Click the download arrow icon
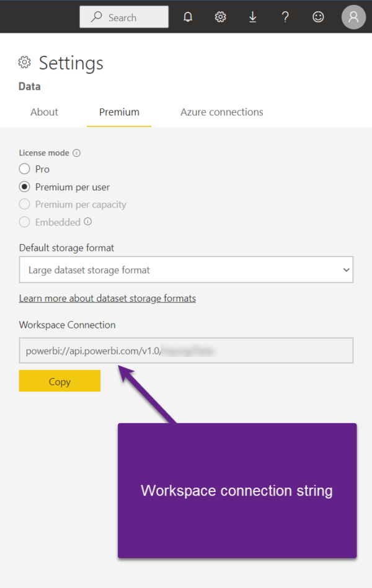This screenshot has height=588, width=372. (x=252, y=17)
